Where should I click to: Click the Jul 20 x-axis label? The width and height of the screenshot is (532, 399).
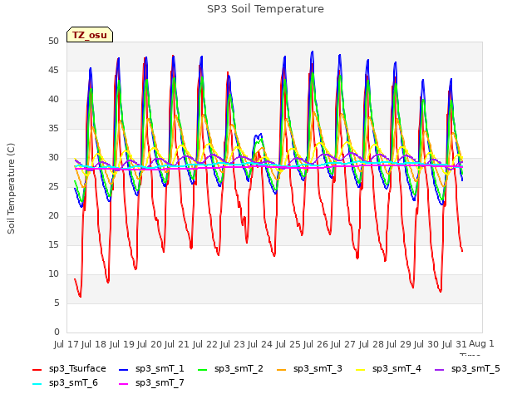coord(150,344)
